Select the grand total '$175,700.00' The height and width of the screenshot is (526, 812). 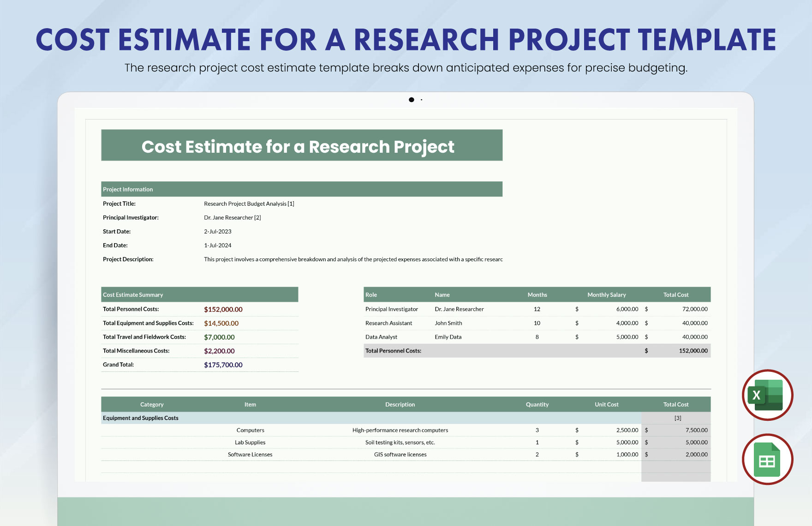coord(223,365)
